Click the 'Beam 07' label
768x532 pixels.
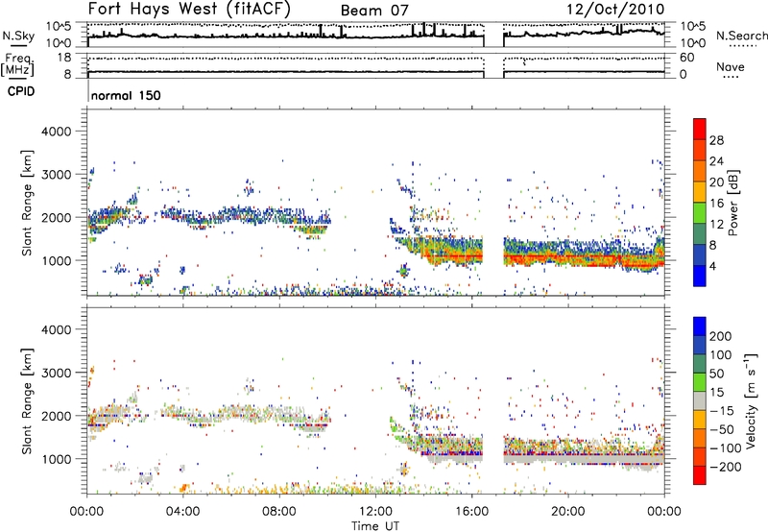tap(374, 11)
